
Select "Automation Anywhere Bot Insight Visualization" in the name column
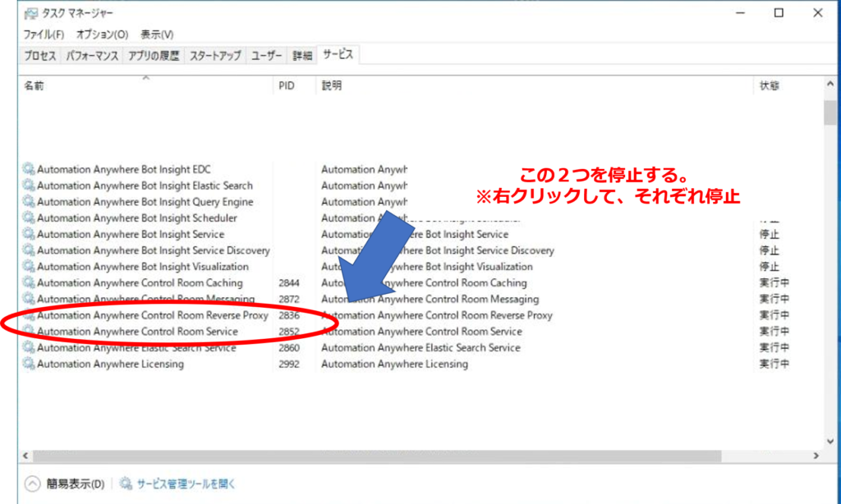click(143, 267)
